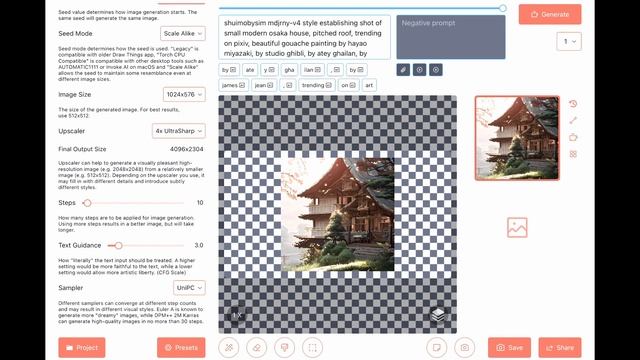The image size is (640, 360).
Task: Open the Seed Mode dropdown showing Scale Alike
Action: pos(183,33)
